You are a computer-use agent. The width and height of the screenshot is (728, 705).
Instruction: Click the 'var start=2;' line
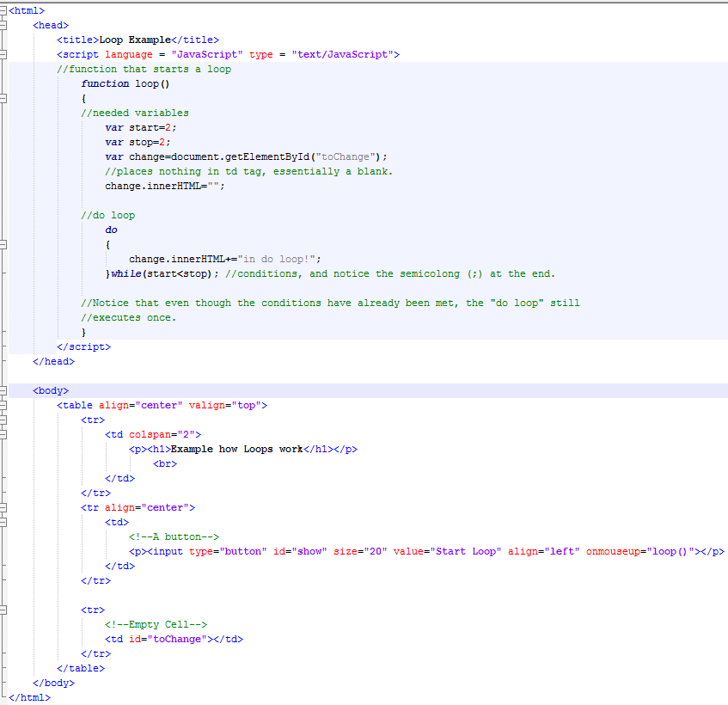click(141, 128)
